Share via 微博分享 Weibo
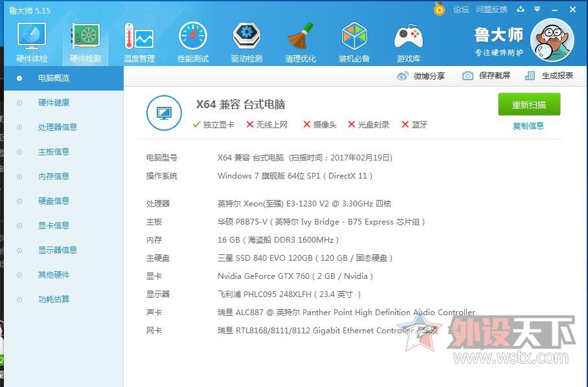588x387 pixels. pyautogui.click(x=421, y=76)
